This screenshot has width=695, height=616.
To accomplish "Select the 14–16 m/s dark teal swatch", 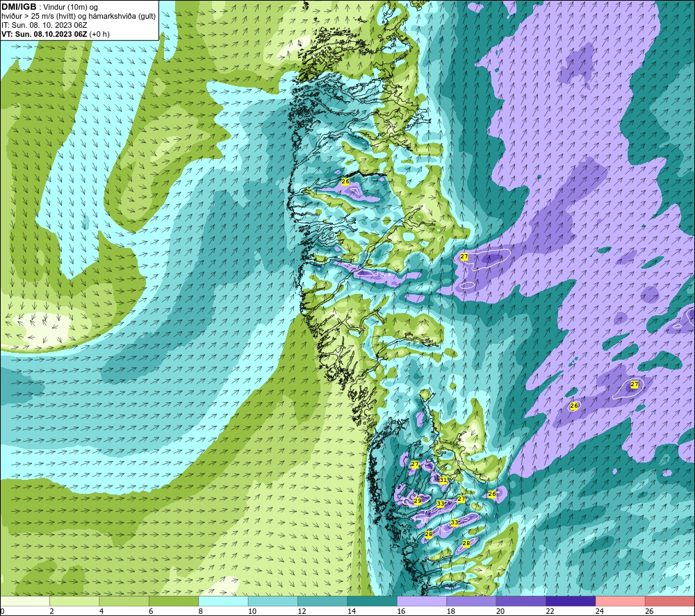I will pos(373,601).
